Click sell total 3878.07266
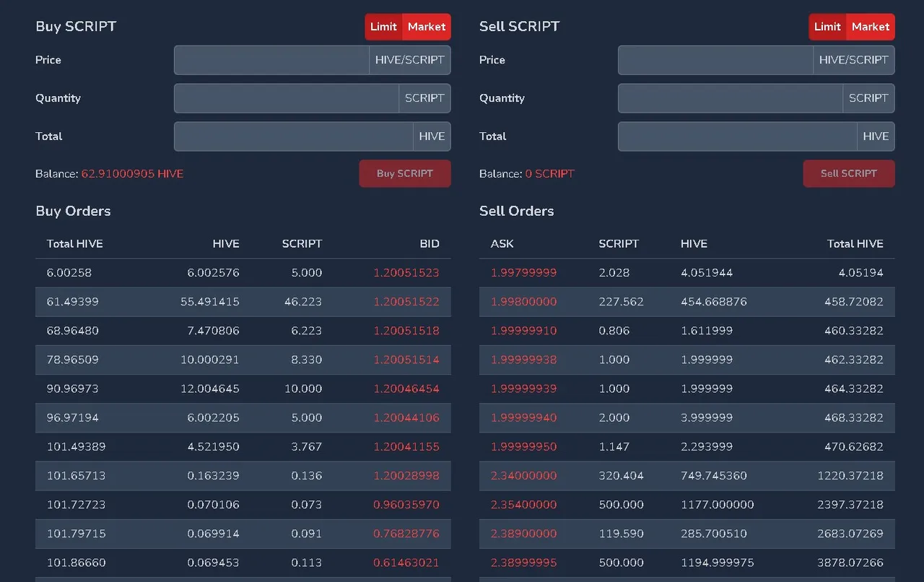The height and width of the screenshot is (582, 924). (850, 563)
